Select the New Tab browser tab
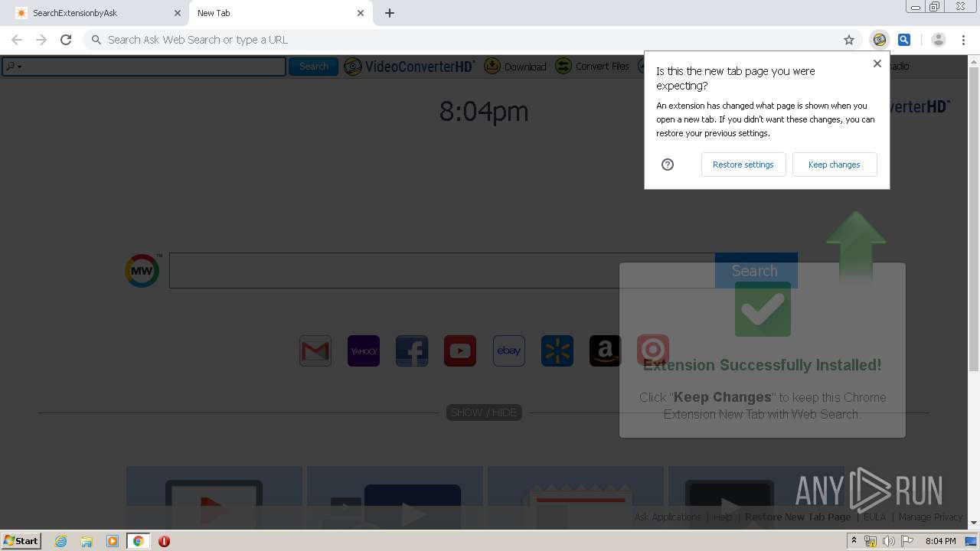 pyautogui.click(x=280, y=13)
